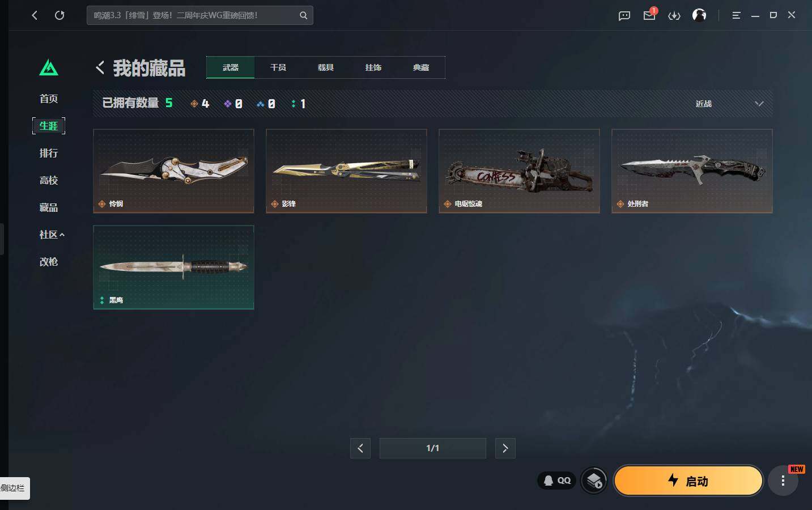This screenshot has height=510, width=812.
Task: Open the 近战 weapon type dropdown
Action: tap(729, 104)
